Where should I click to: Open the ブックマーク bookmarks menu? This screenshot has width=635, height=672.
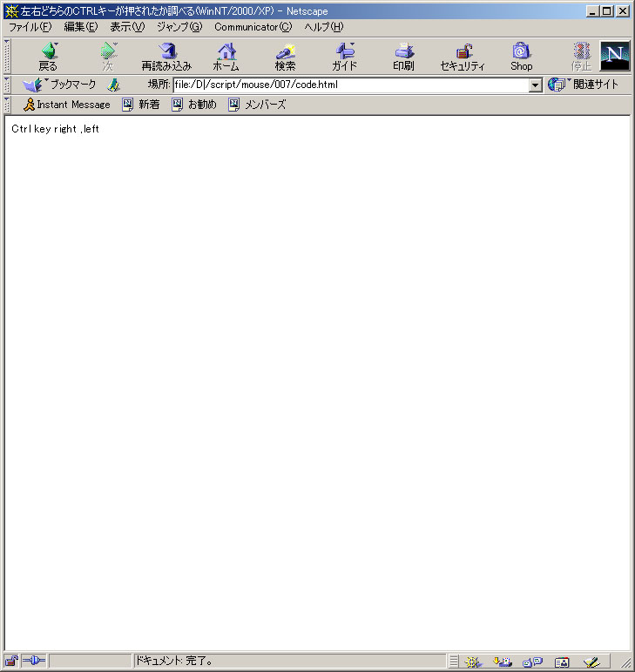click(59, 85)
